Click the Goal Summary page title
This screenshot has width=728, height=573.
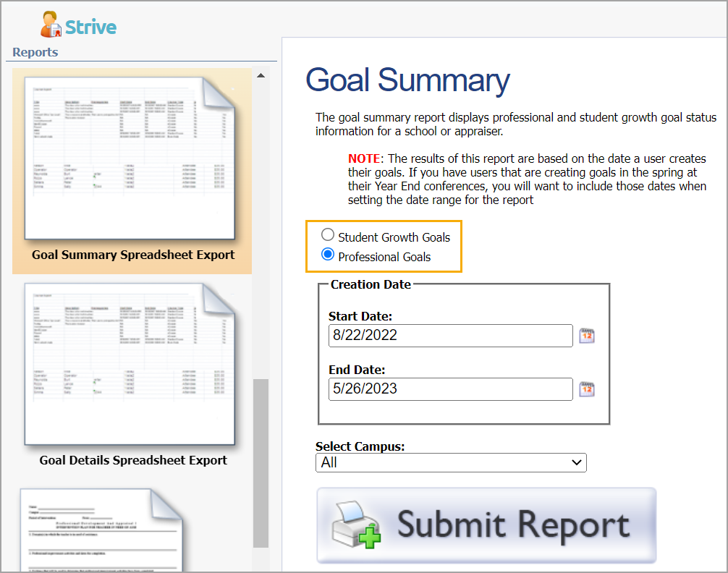click(407, 80)
